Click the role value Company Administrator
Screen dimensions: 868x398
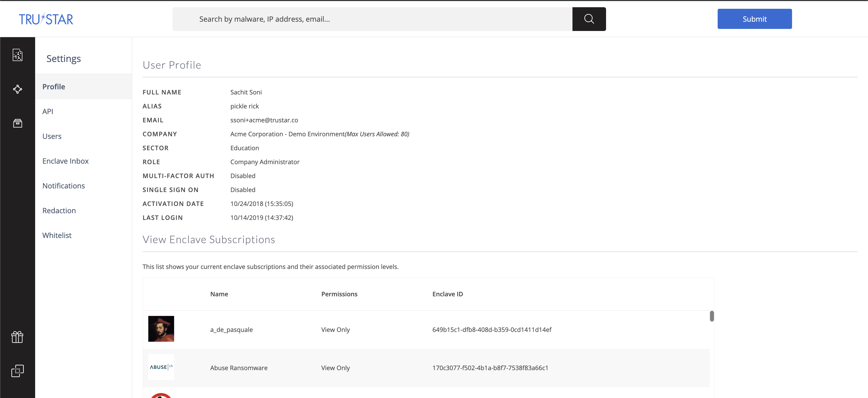(x=265, y=162)
